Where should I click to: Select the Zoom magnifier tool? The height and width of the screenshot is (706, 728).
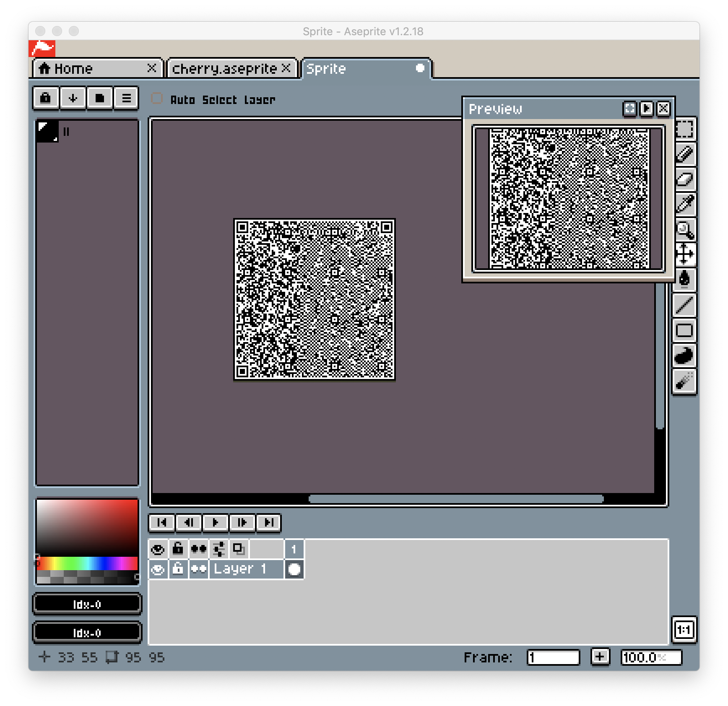[x=685, y=230]
